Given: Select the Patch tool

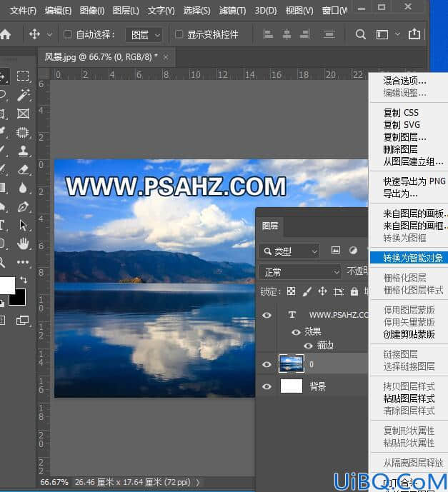Looking at the screenshot, I should tap(23, 132).
